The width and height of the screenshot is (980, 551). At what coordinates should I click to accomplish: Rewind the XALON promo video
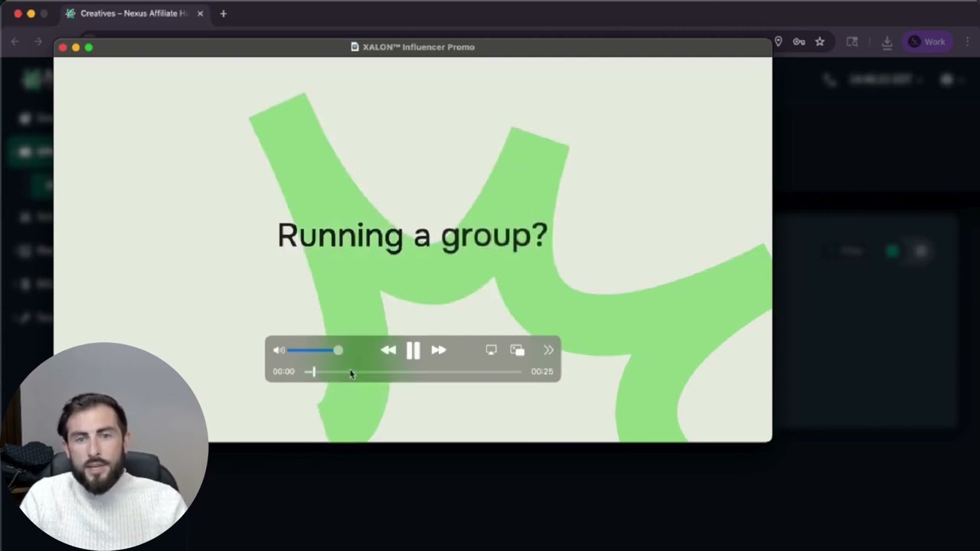click(x=388, y=350)
